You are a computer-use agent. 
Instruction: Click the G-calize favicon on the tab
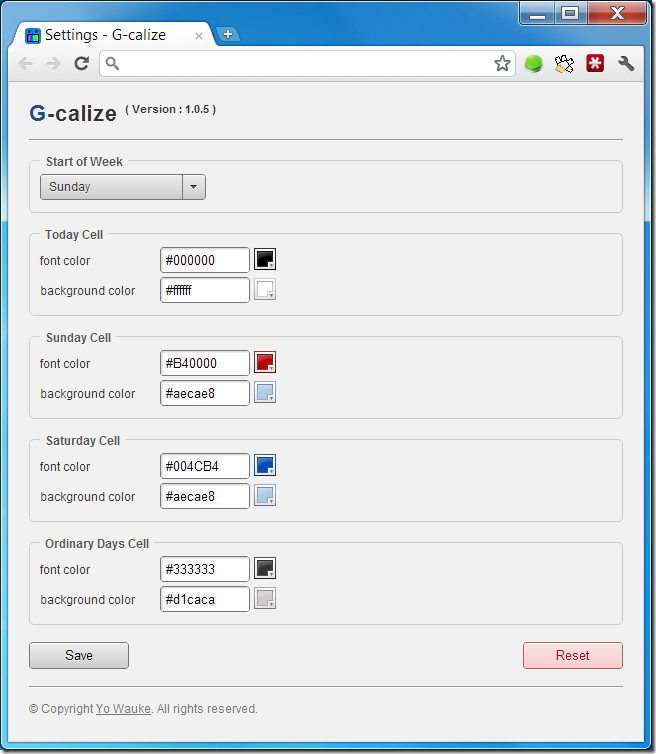[33, 36]
